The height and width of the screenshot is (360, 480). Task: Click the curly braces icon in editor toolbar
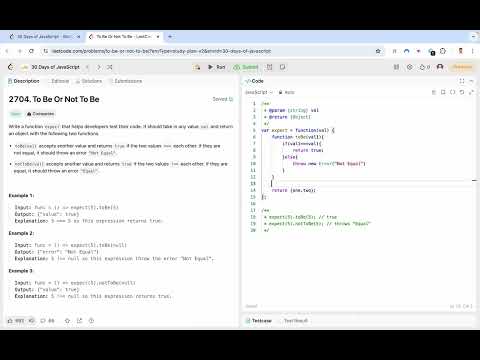452,92
